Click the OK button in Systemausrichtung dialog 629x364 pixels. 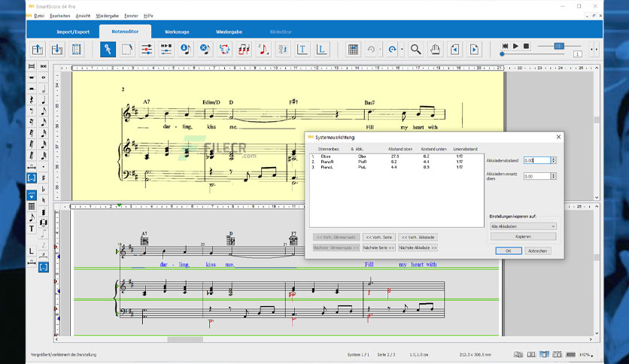(509, 251)
